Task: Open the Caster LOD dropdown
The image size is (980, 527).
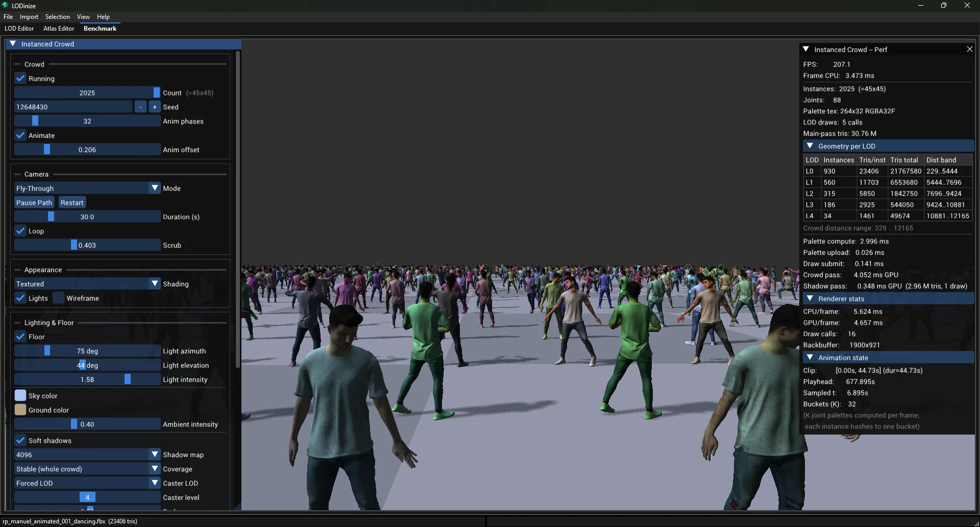Action: pos(87,483)
